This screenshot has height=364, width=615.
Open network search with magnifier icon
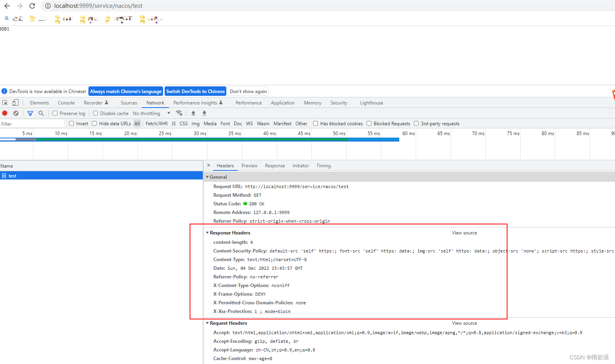[41, 113]
